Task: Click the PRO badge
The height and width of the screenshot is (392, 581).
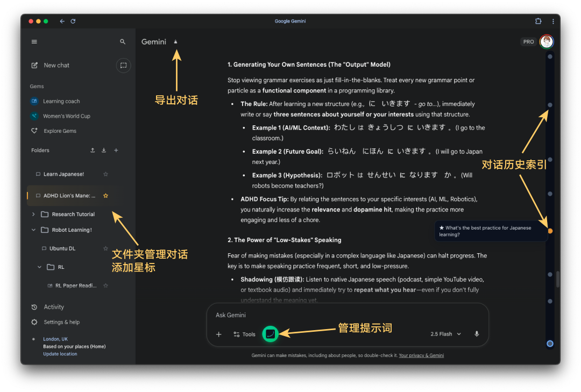Action: point(528,42)
